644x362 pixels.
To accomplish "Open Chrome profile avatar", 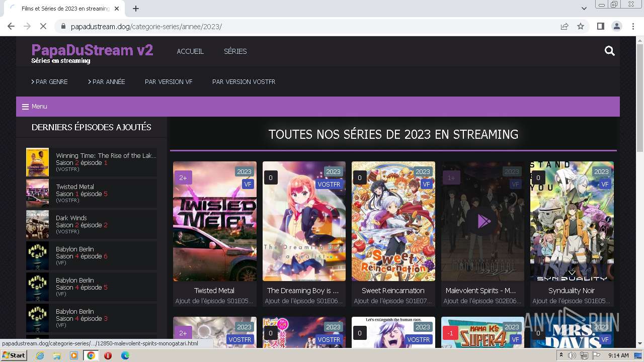I will click(x=616, y=26).
